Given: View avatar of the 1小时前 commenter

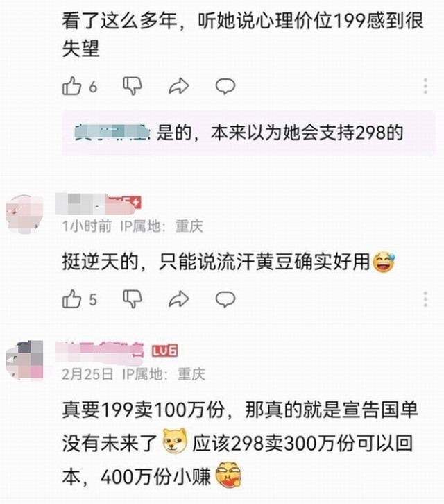Looking at the screenshot, I should tap(25, 214).
